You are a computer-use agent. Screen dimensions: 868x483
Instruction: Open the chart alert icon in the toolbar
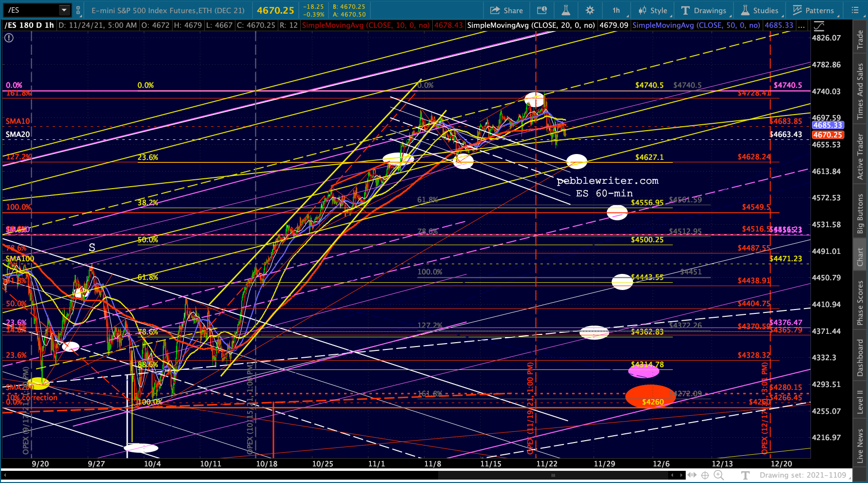point(541,10)
